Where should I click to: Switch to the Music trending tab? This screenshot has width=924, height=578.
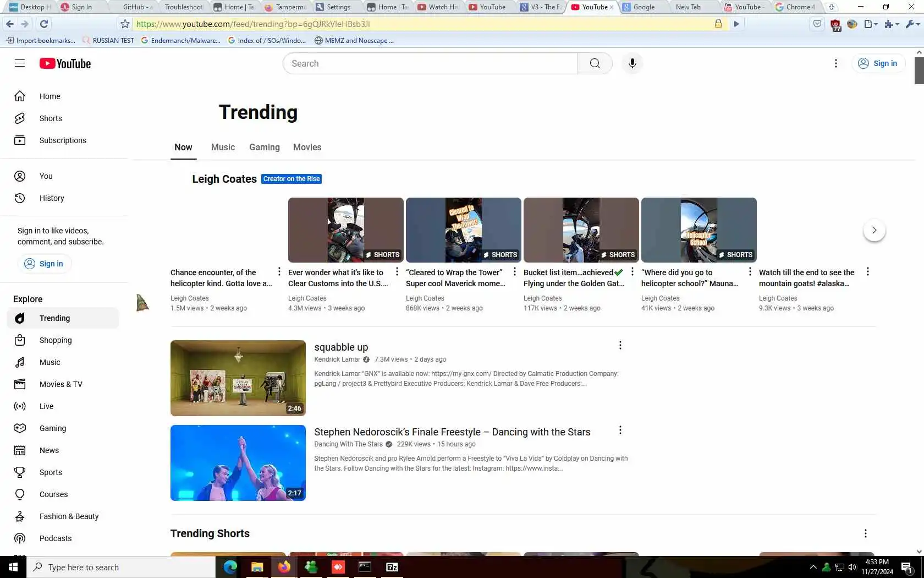(x=223, y=148)
